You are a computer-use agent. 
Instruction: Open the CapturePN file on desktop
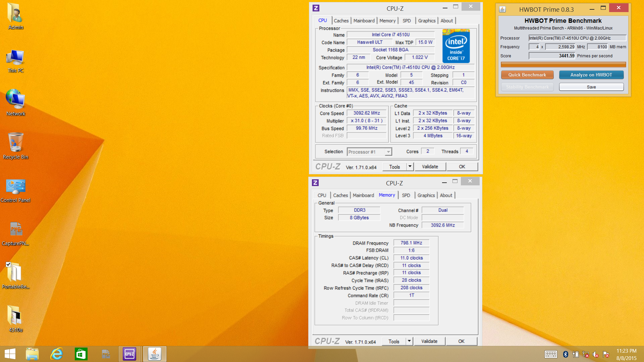coord(15,234)
